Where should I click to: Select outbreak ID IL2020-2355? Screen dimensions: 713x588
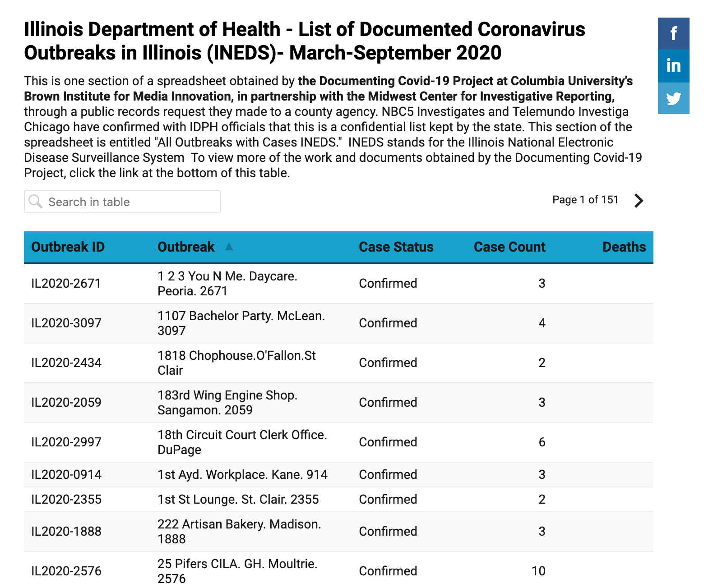[x=66, y=499]
